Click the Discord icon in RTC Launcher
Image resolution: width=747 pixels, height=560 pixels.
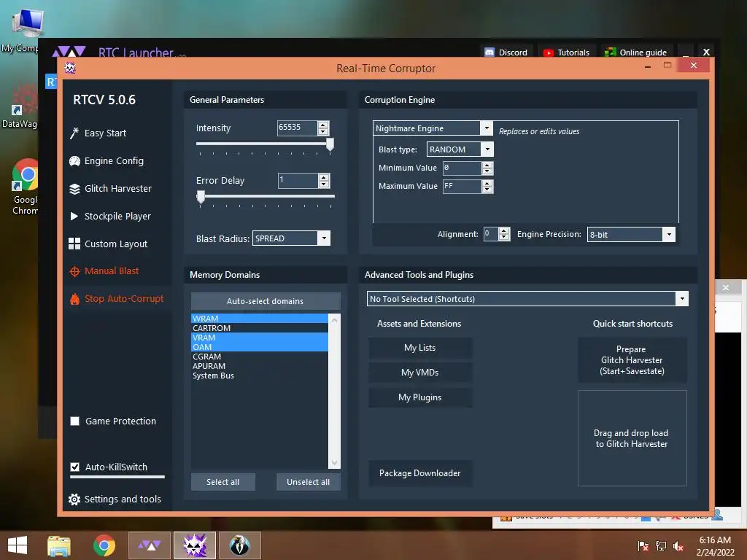(489, 52)
